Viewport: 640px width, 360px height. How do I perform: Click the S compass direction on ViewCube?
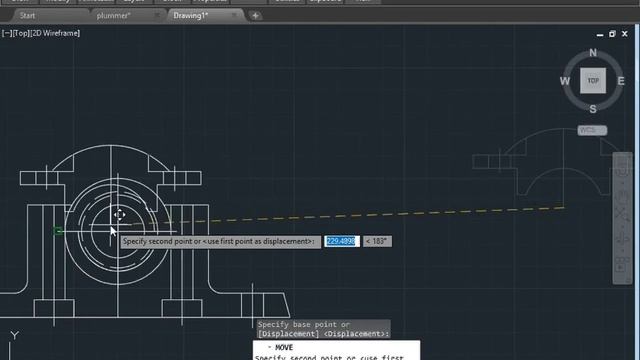click(x=593, y=109)
